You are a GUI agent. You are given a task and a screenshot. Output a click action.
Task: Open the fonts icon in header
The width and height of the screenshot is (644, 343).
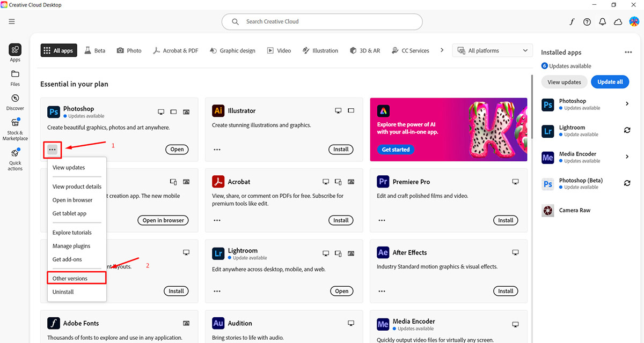(x=572, y=22)
